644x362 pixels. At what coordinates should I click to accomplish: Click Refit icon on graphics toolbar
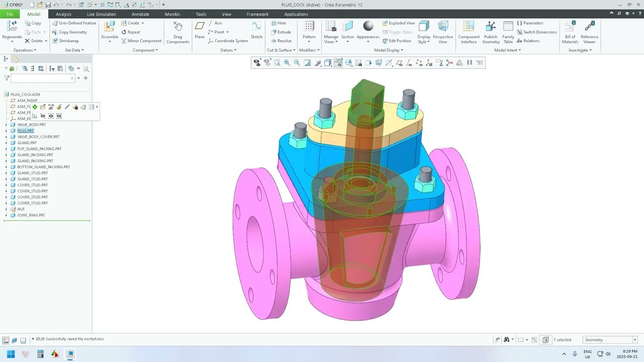pyautogui.click(x=277, y=63)
